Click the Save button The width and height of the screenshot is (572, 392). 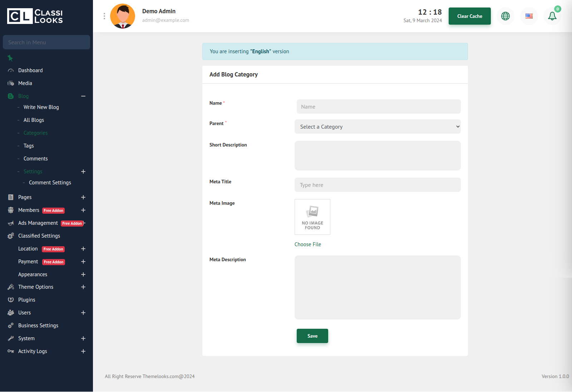click(x=312, y=336)
